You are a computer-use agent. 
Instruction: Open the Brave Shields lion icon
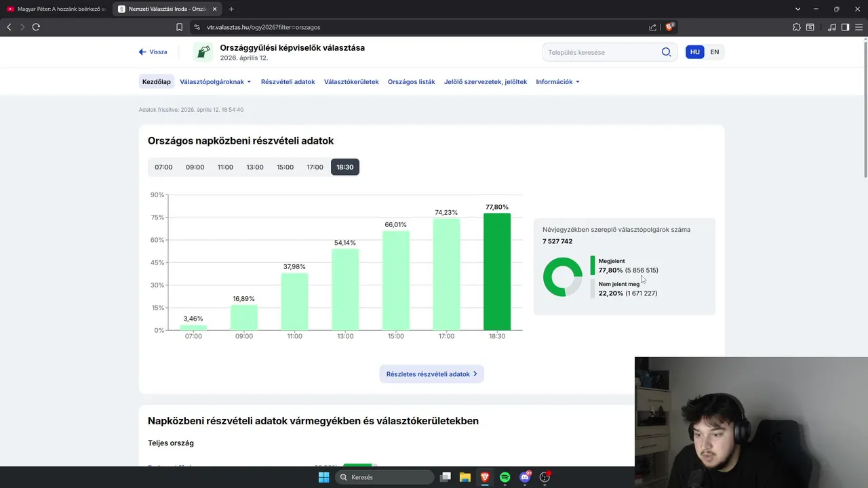[x=670, y=27]
